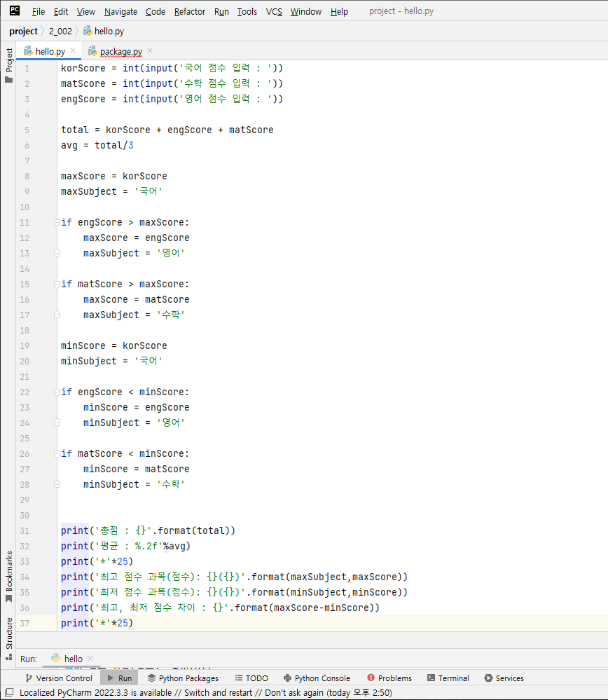Click the hello.py breadcrumb
This screenshot has height=700, width=608.
click(x=104, y=32)
